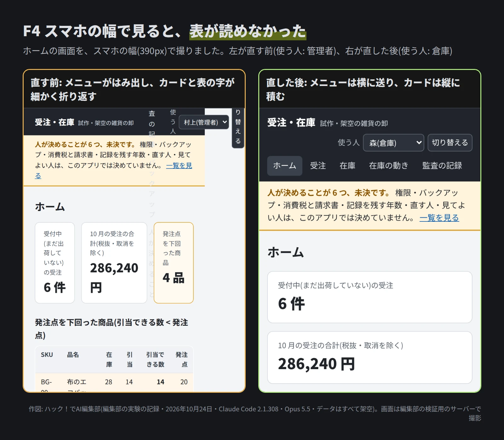Click the 試作・架空の雑貨の卸 subtitle in the after panel
Viewport: 504px width, 440px height.
point(354,123)
